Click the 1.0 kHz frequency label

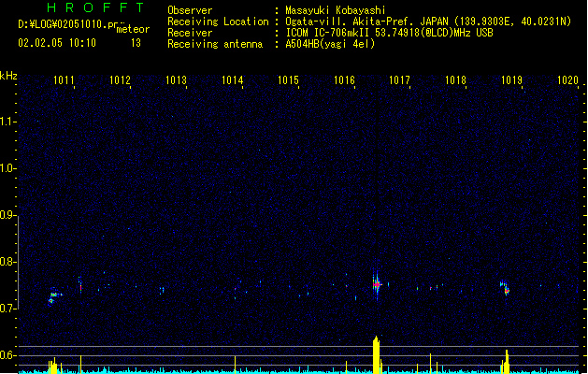pyautogui.click(x=7, y=168)
